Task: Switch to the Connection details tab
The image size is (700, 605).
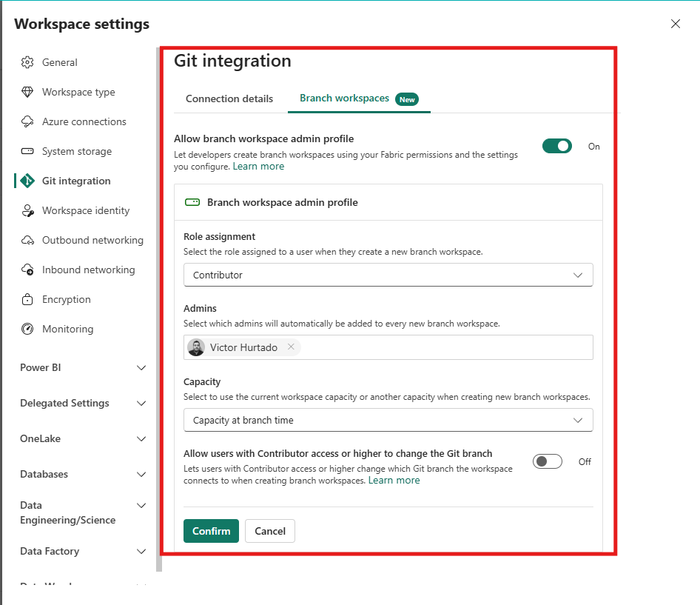Action: [x=229, y=98]
